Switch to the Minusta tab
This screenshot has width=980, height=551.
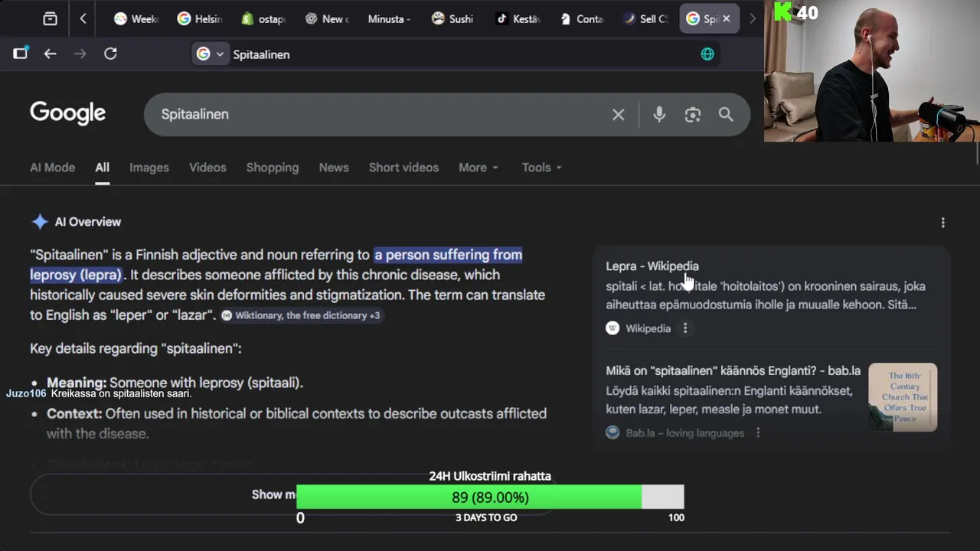389,19
